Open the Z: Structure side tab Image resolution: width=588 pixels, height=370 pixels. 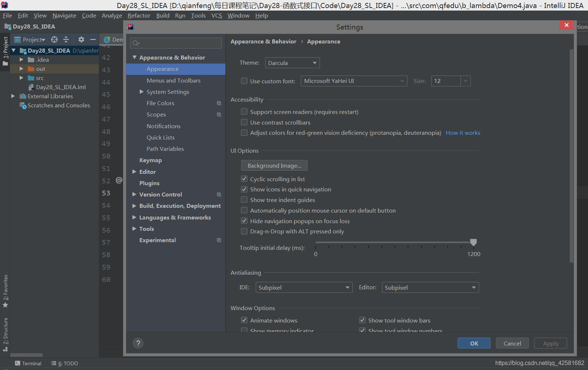5,334
